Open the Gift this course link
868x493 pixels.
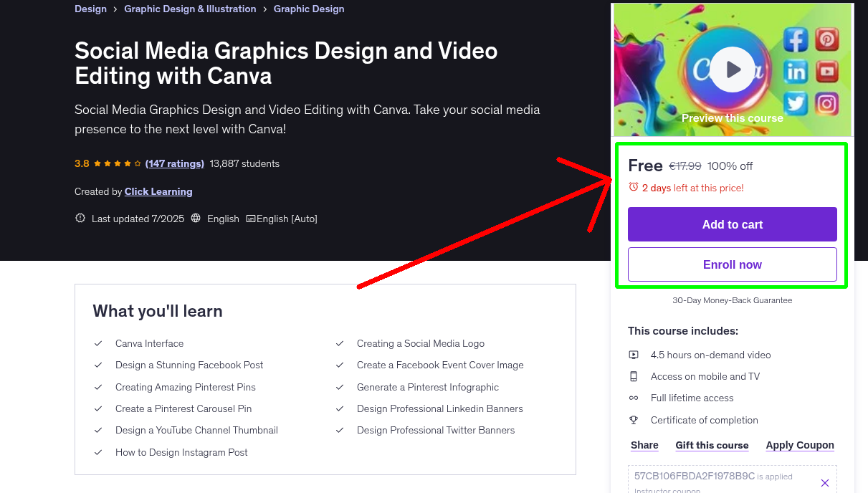coord(712,445)
